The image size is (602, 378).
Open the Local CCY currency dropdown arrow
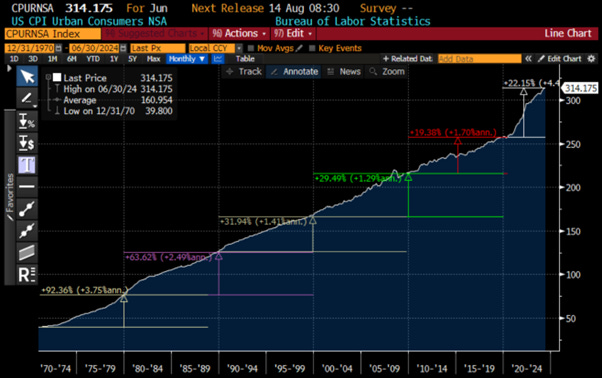tap(239, 48)
